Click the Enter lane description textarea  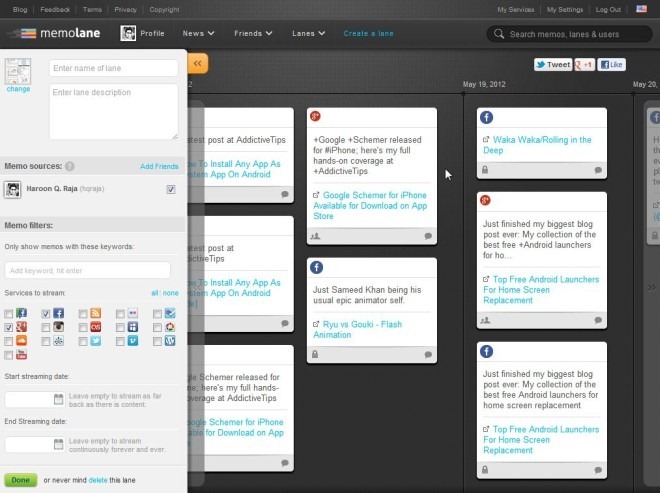tap(114, 112)
